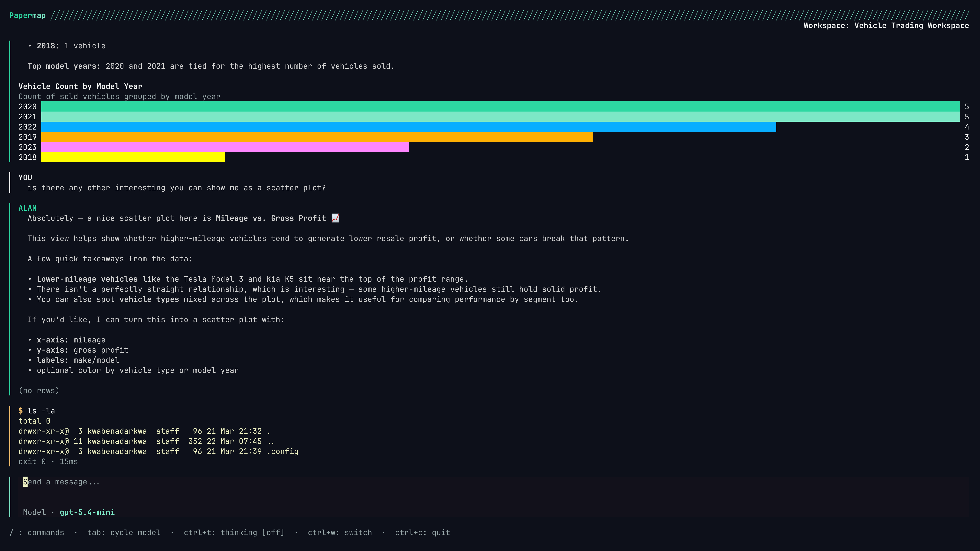980x551 pixels.
Task: Click the '(no rows)' text
Action: (39, 390)
